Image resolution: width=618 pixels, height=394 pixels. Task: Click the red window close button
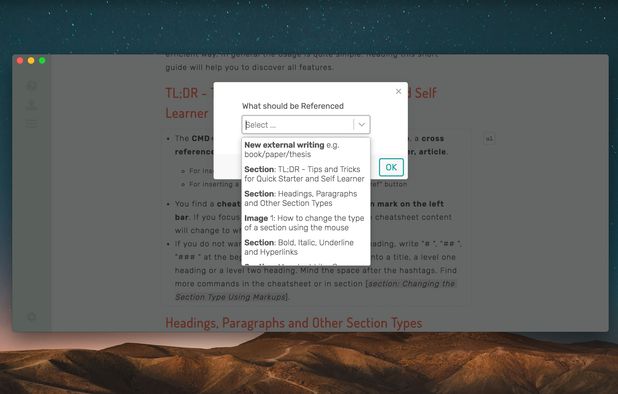point(20,60)
